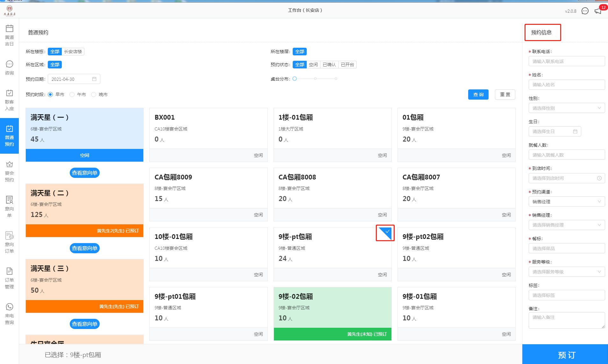The image size is (608, 364).
Task: View 查看意向单 under 满天星（三）
Action: [84, 324]
